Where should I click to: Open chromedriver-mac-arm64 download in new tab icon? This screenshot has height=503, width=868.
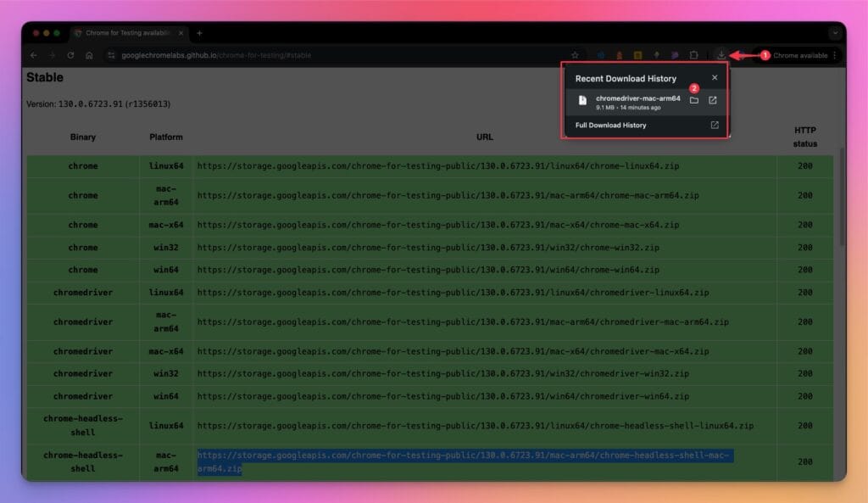click(712, 100)
